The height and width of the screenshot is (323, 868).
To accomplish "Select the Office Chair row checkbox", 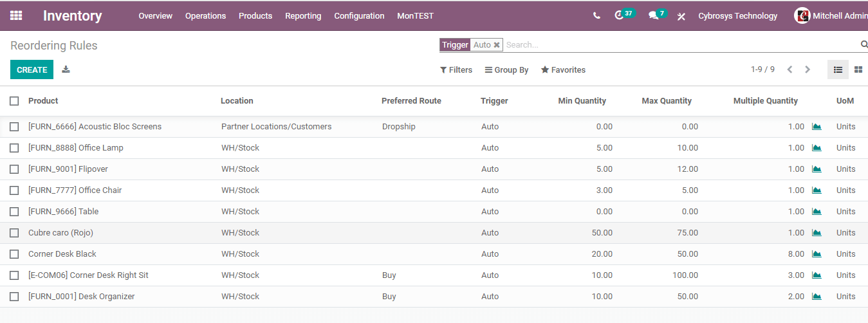I will [x=14, y=190].
